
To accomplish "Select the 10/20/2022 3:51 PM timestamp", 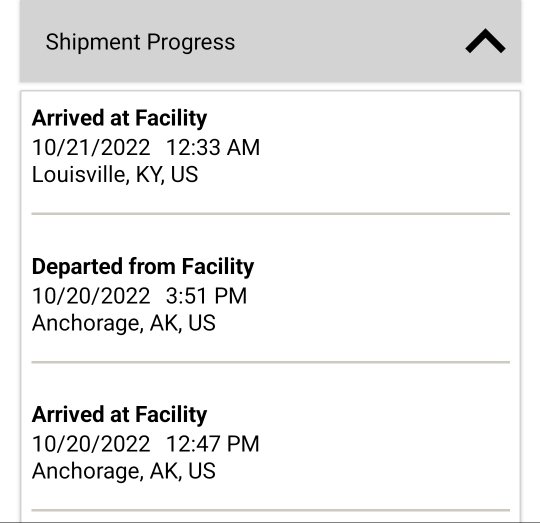I will 139,296.
